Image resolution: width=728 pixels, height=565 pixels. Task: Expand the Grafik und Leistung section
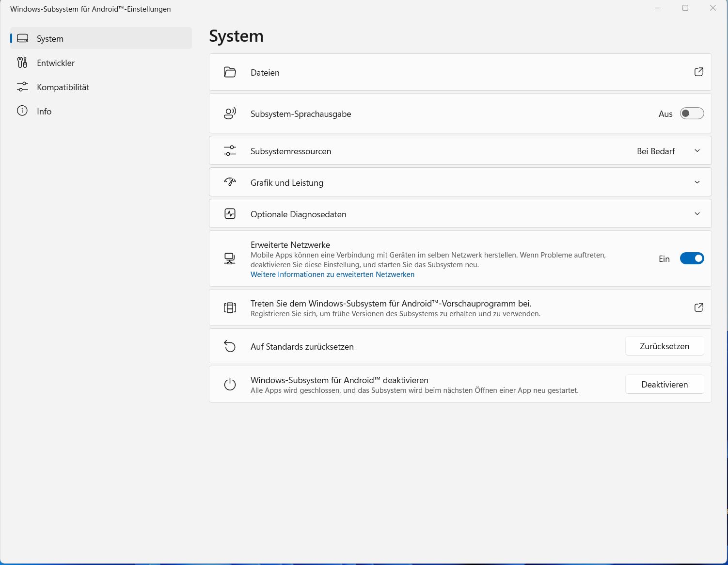click(697, 182)
